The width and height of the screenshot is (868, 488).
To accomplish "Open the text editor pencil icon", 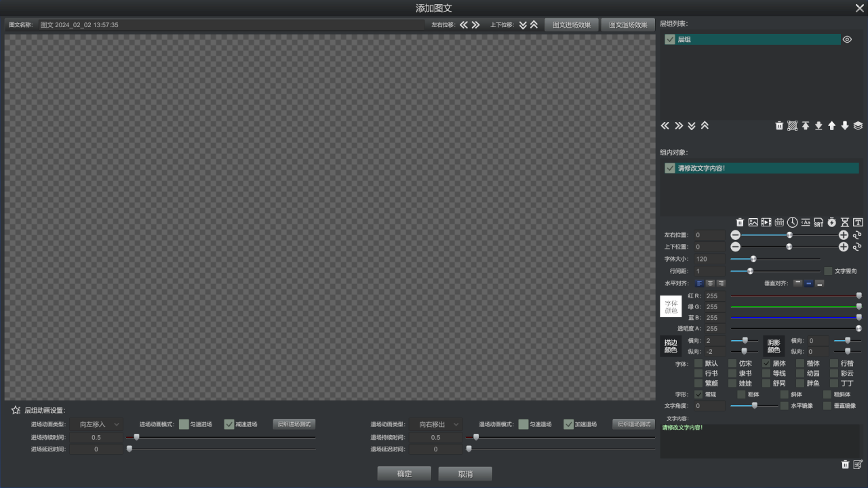I will coord(858,464).
